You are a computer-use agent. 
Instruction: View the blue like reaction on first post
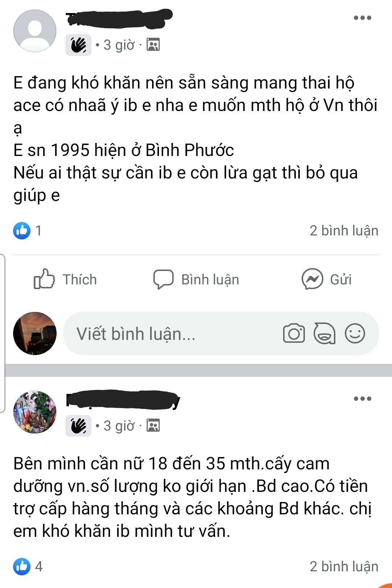point(22,231)
